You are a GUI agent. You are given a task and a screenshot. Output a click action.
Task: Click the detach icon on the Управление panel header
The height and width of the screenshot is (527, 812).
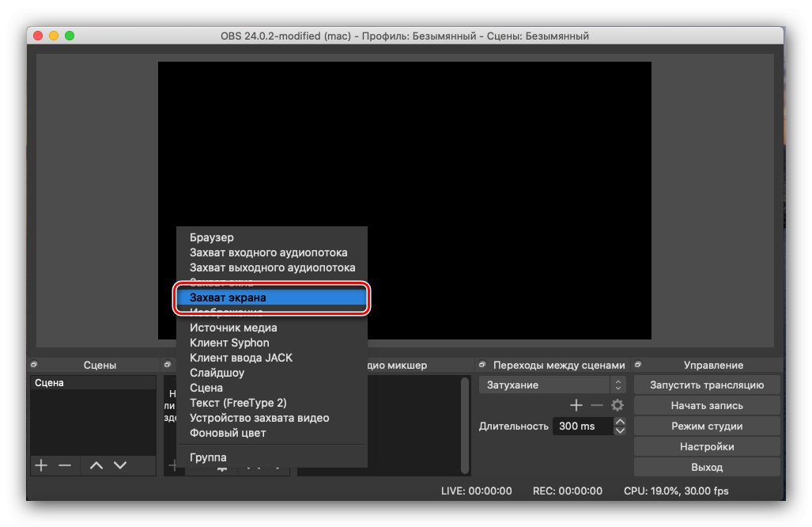coord(638,365)
